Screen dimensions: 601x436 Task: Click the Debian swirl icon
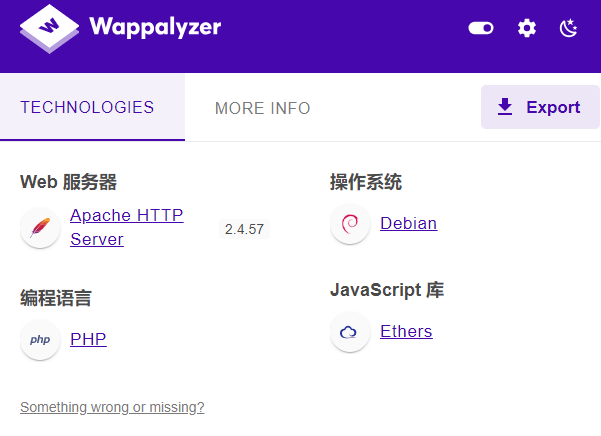(x=350, y=224)
